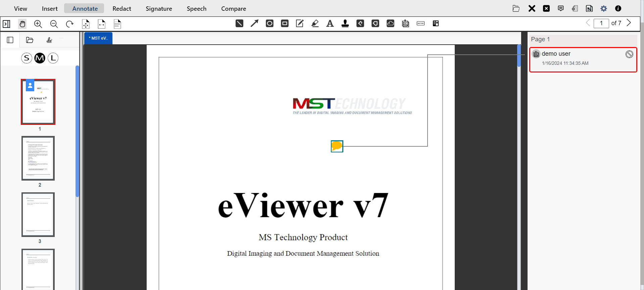Switch to the folder panel tab
This screenshot has width=644, height=290.
pyautogui.click(x=30, y=40)
